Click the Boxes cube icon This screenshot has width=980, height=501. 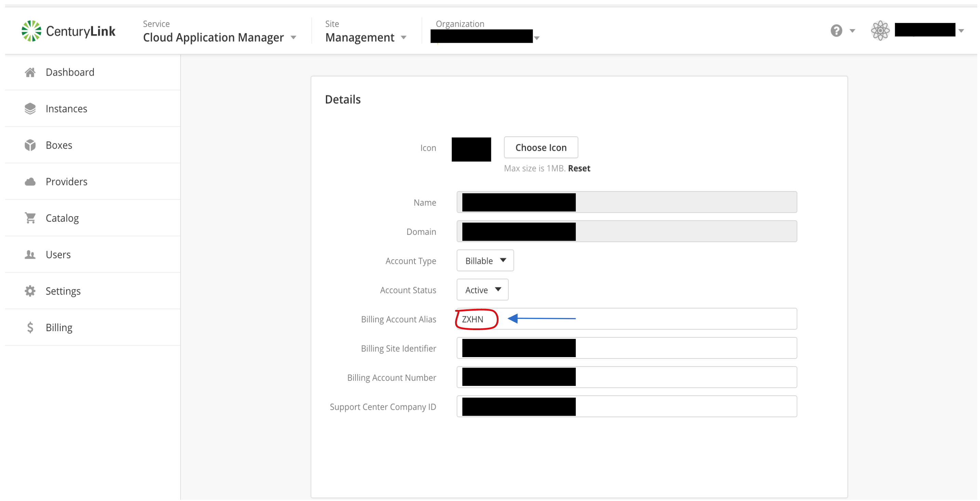30,145
